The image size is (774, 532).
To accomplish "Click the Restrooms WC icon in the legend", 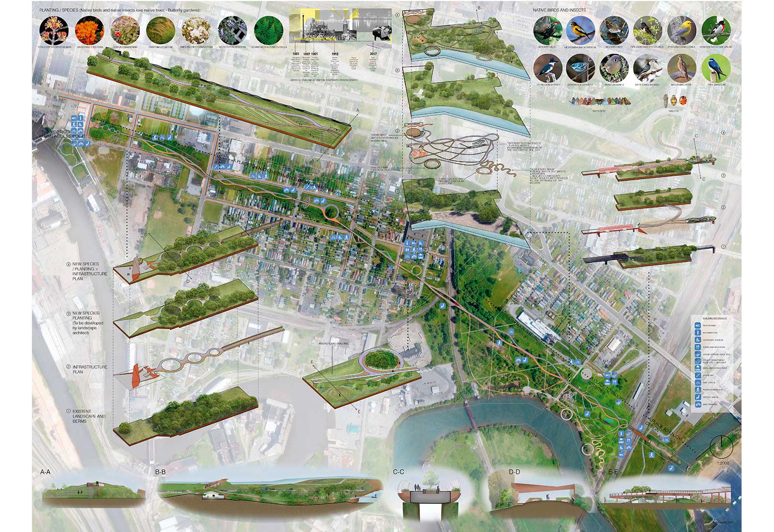I will click(698, 325).
